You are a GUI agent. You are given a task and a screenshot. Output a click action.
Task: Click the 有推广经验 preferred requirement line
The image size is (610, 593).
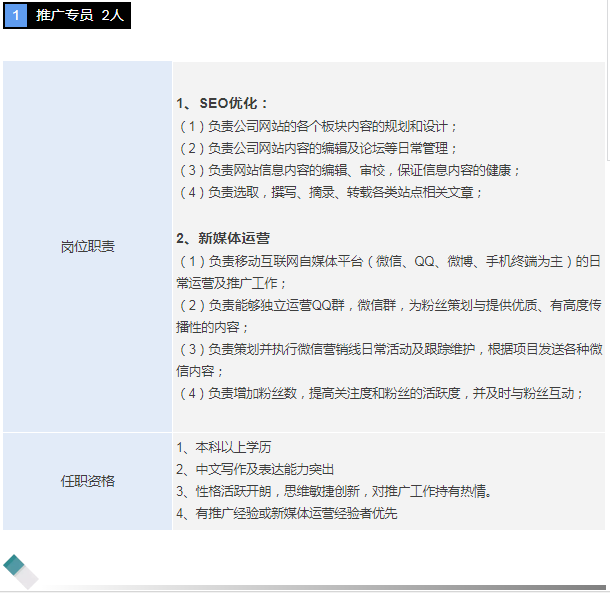click(x=286, y=513)
